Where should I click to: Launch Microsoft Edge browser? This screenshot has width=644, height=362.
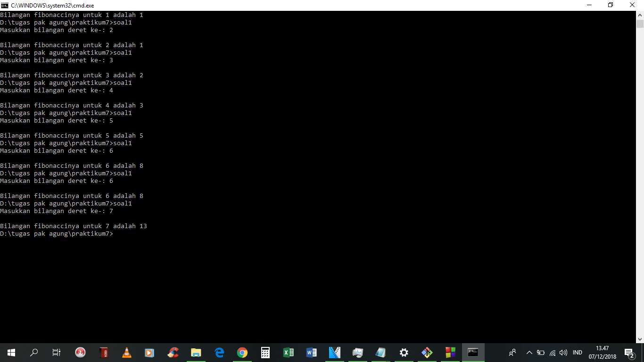tap(219, 353)
